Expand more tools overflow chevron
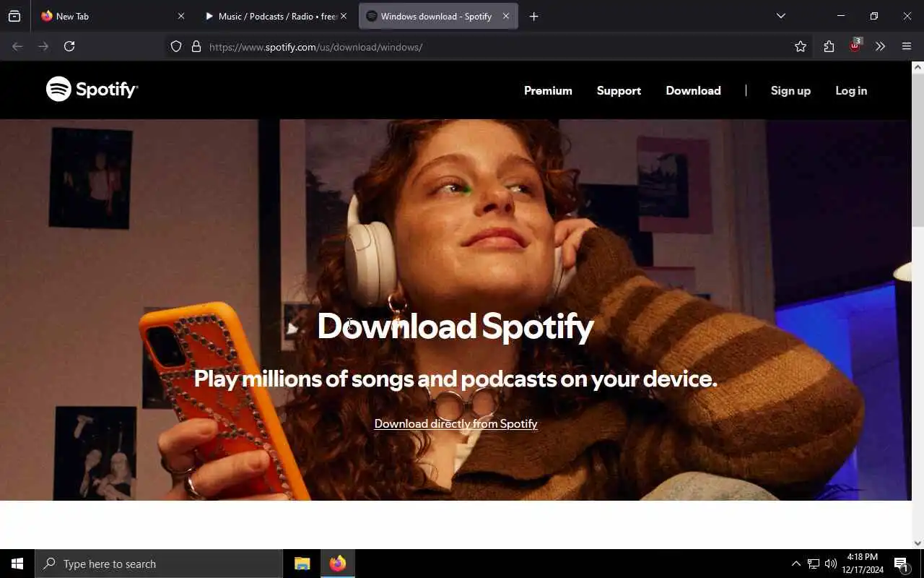 point(880,46)
